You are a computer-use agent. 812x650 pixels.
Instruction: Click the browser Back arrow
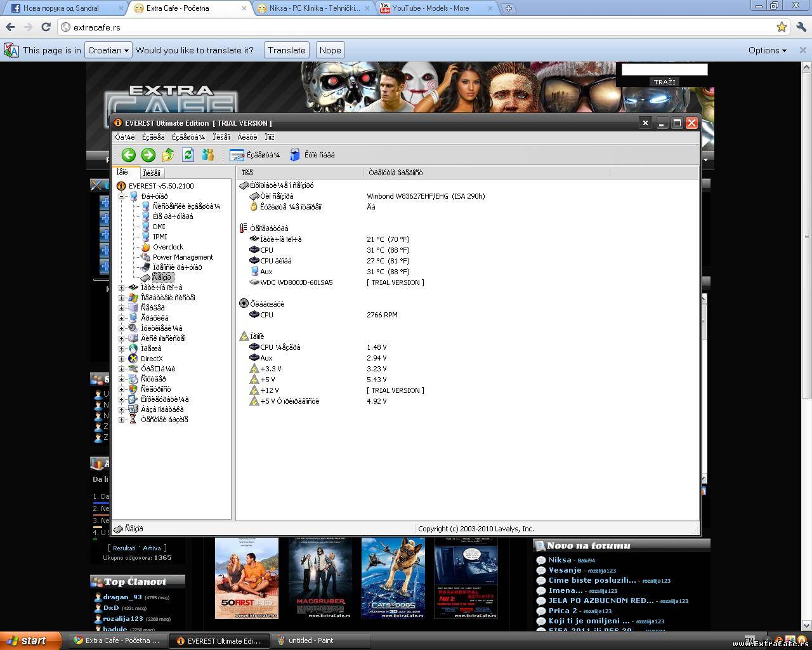click(x=11, y=27)
